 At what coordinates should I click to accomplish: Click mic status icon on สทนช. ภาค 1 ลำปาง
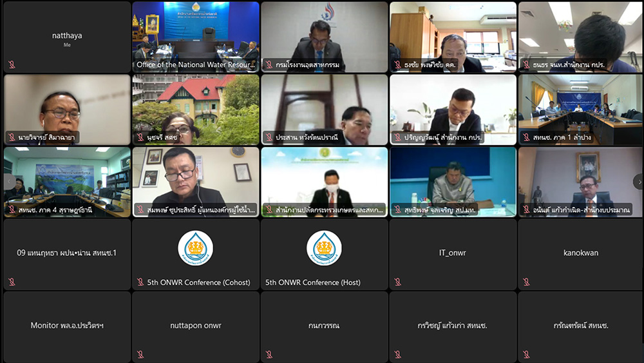pos(527,137)
